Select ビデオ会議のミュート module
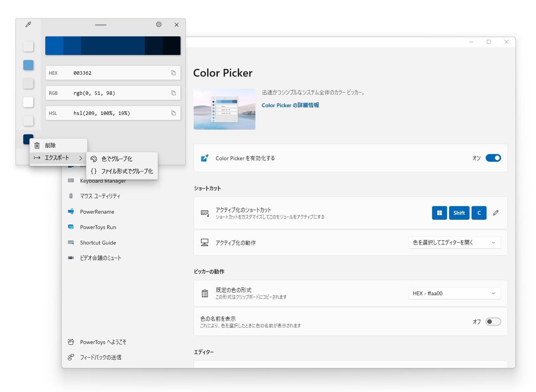 (x=100, y=258)
